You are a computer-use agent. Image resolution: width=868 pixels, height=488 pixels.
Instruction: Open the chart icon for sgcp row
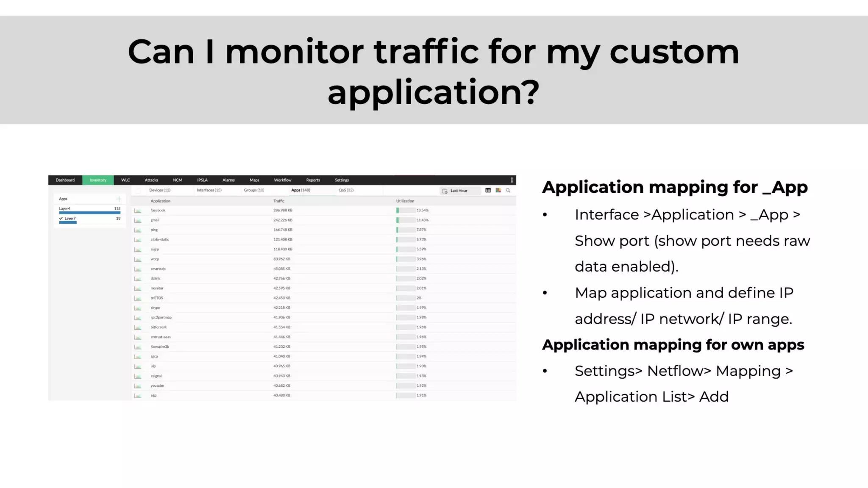(138, 357)
